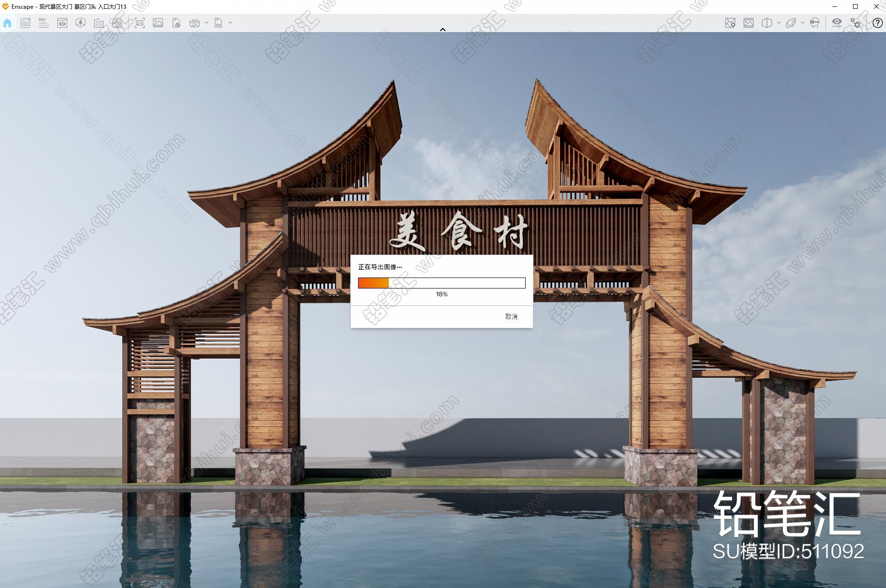Open the Visual Settings window-eye icon

pos(62,23)
